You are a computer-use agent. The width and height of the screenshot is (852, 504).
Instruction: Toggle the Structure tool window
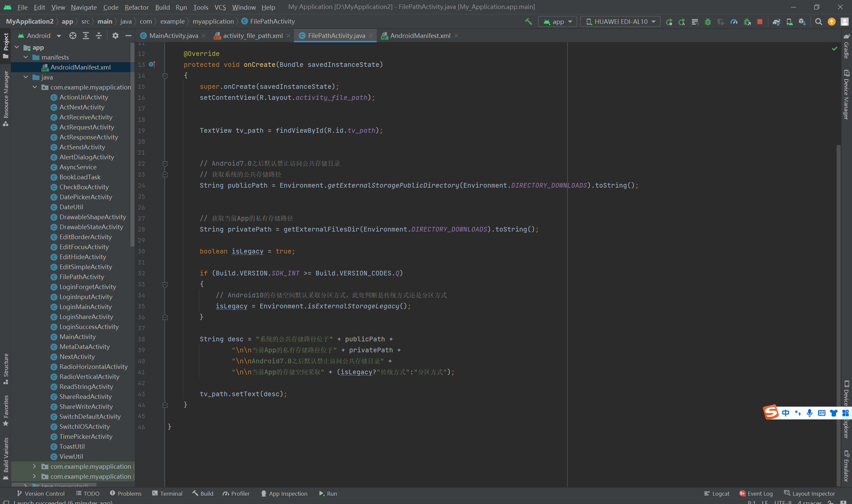[x=5, y=369]
